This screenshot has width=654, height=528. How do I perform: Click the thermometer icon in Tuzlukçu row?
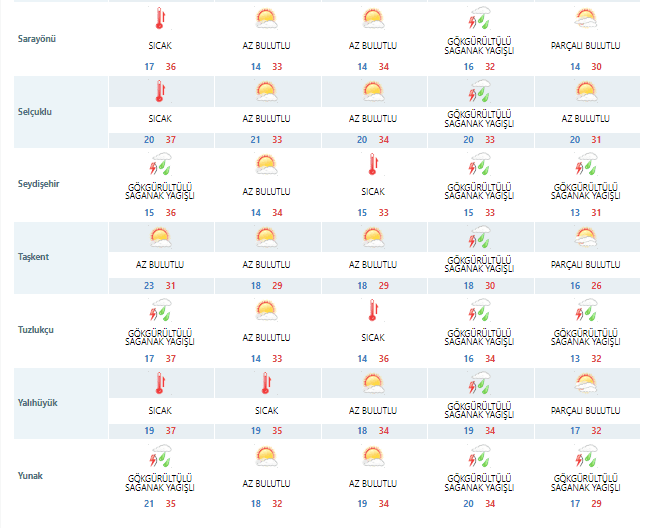pos(372,310)
